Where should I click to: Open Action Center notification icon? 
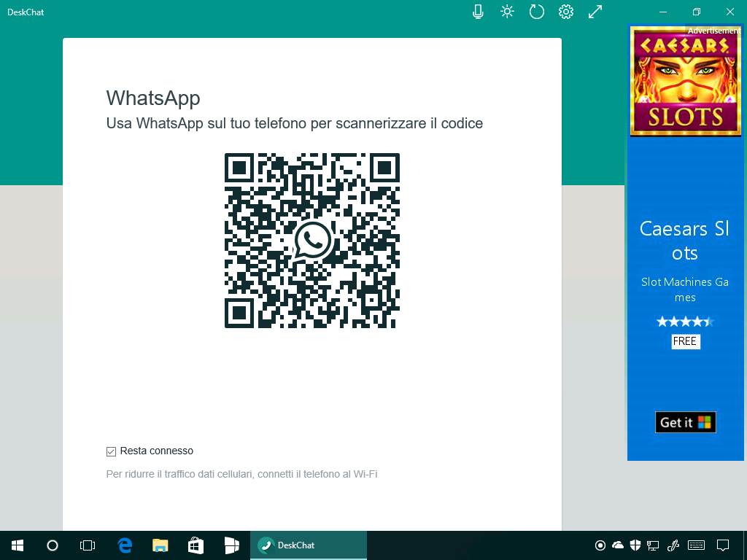723,545
